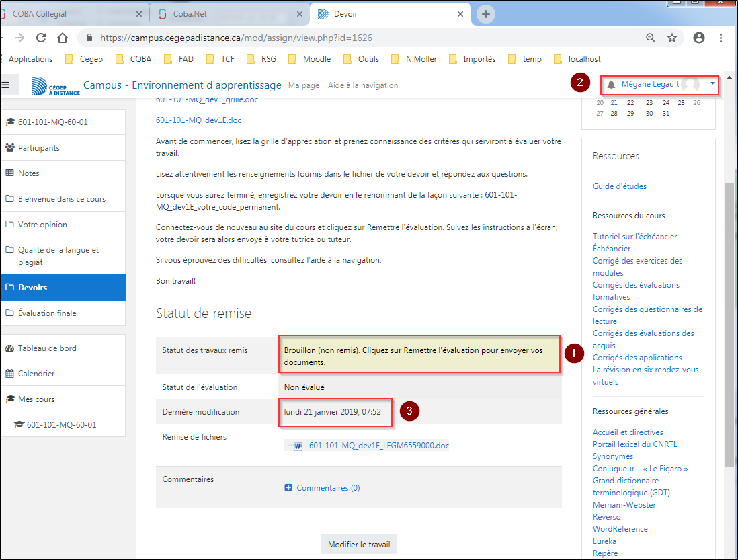This screenshot has width=738, height=560.
Task: Open the Mégane Legault user dropdown arrow
Action: pyautogui.click(x=712, y=84)
